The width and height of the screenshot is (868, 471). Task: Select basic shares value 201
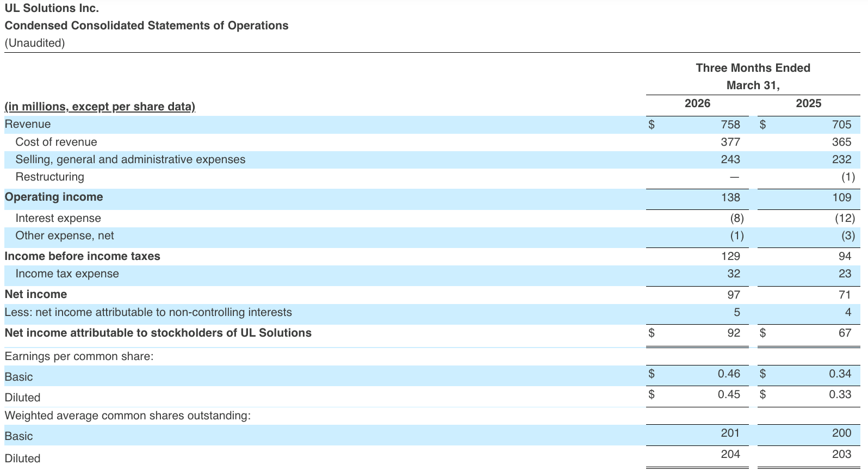pos(730,433)
